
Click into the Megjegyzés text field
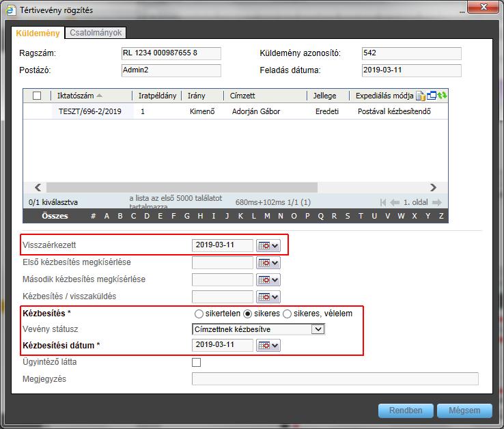point(335,379)
